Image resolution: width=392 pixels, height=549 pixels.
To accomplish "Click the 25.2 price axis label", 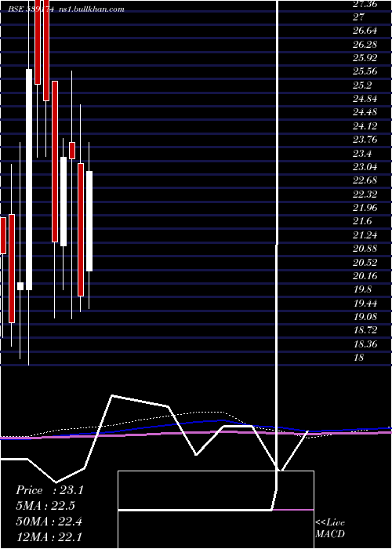I will [362, 85].
